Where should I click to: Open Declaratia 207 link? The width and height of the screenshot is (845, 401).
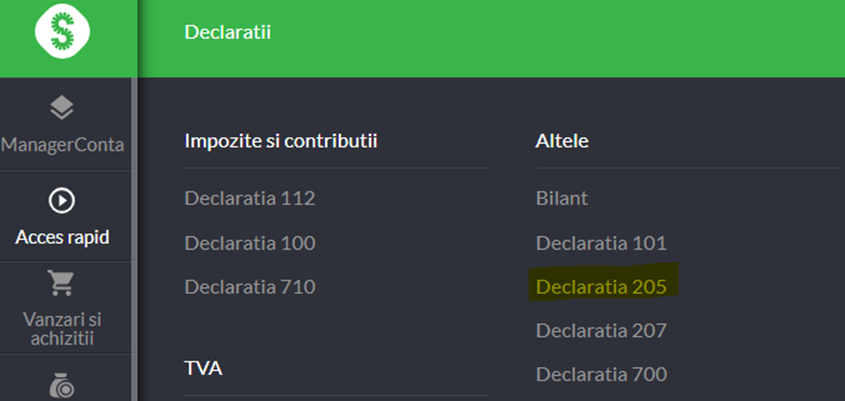[601, 330]
